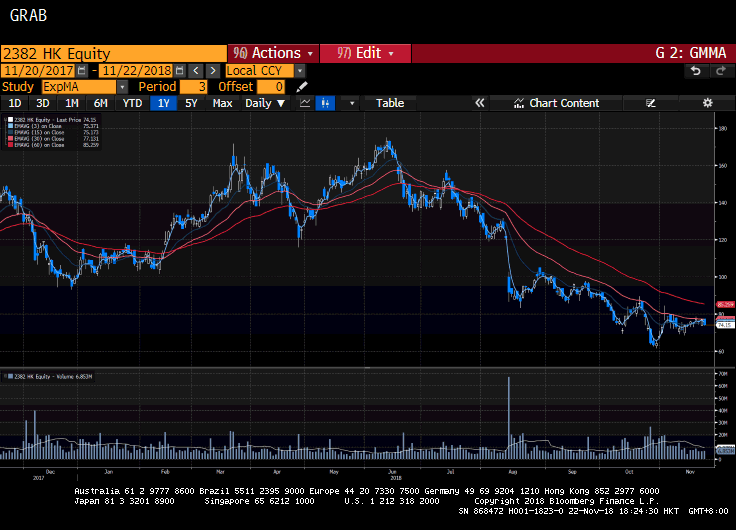The height and width of the screenshot is (530, 736).
Task: Click the redo arrow icon
Action: (x=721, y=71)
